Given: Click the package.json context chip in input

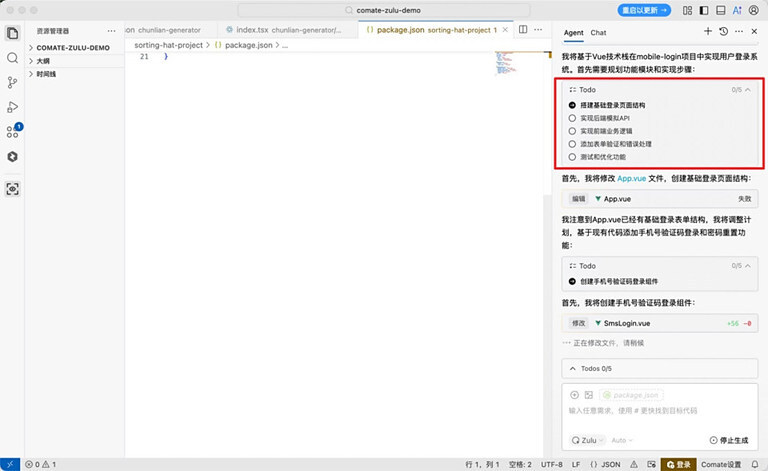Looking at the screenshot, I should pos(631,395).
